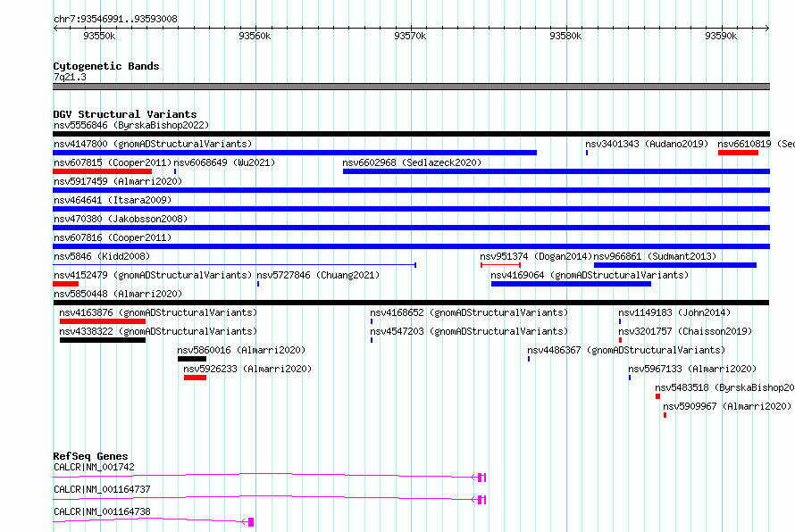This screenshot has height=532, width=795.
Task: Open nsv951374 (Dogan2014) label
Action: 536,256
